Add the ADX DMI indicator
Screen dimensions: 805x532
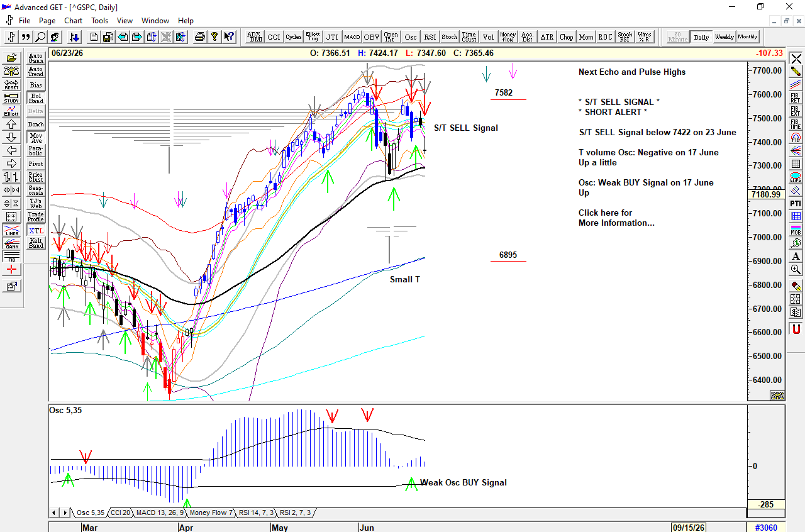tap(254, 37)
